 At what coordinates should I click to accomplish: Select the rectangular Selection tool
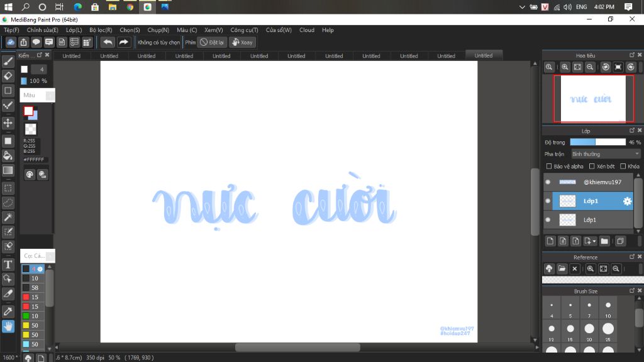pos(8,189)
